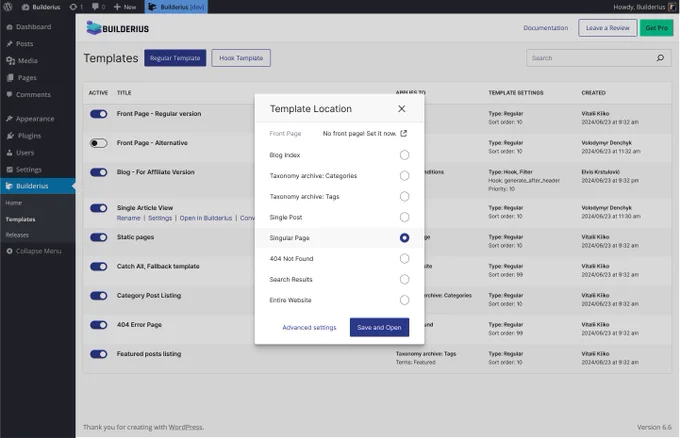This screenshot has height=438, width=680.
Task: Click Rename under Single Article View
Action: (x=128, y=218)
